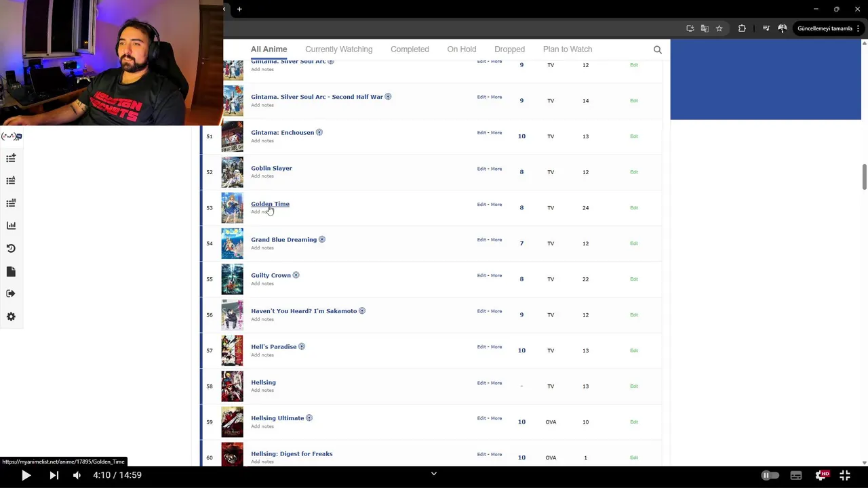
Task: Skip to the next video
Action: 54,475
